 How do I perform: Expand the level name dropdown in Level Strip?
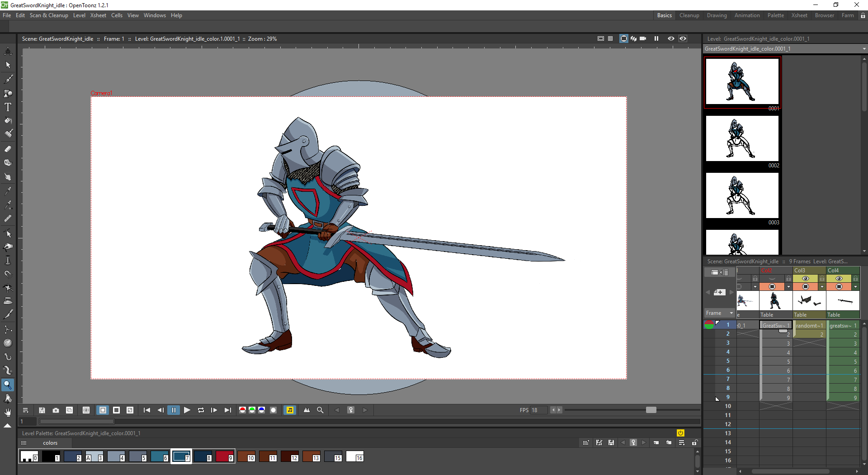point(863,49)
